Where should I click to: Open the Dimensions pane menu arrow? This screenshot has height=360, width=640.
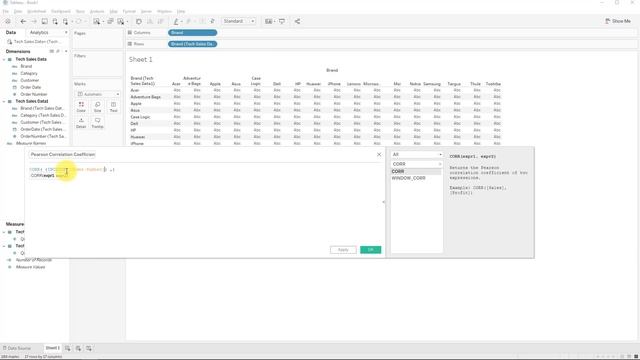click(66, 51)
